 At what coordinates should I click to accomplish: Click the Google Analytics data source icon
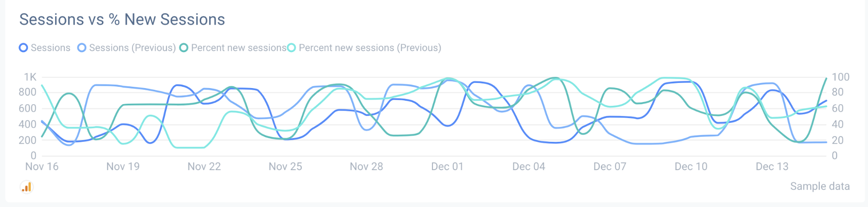27,187
